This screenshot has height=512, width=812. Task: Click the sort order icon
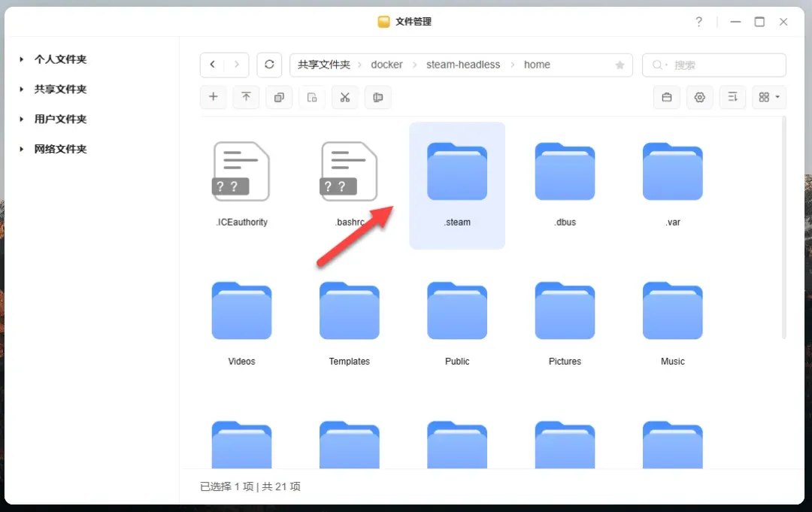732,97
